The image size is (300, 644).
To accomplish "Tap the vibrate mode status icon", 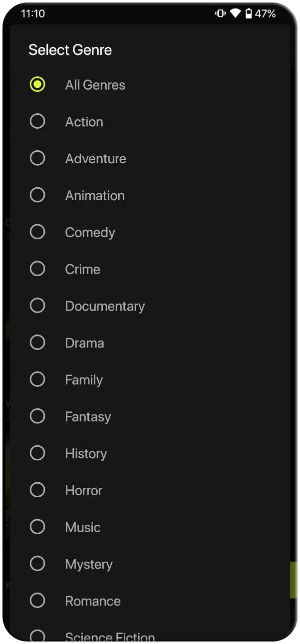I will tap(220, 13).
